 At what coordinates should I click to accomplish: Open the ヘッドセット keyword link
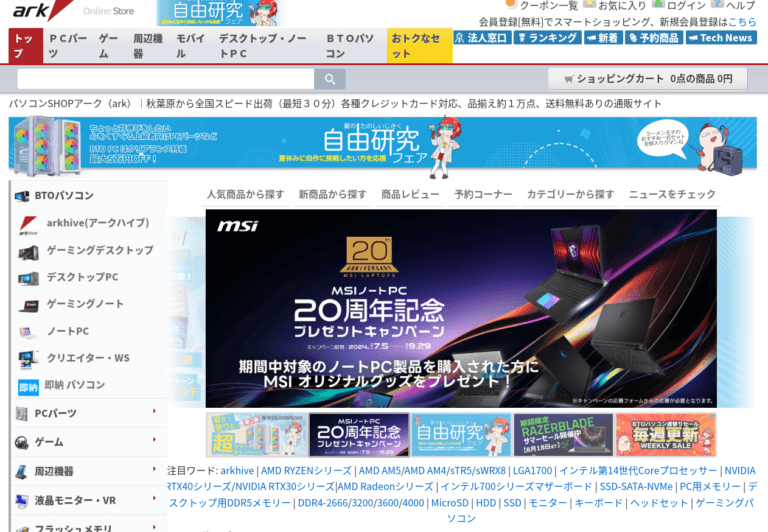pos(659,503)
